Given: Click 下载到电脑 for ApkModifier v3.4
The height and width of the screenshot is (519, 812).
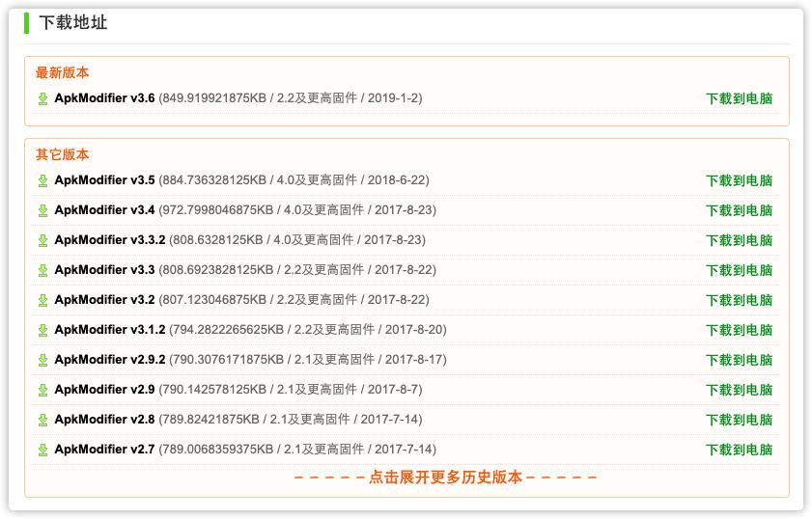Looking at the screenshot, I should 739,210.
